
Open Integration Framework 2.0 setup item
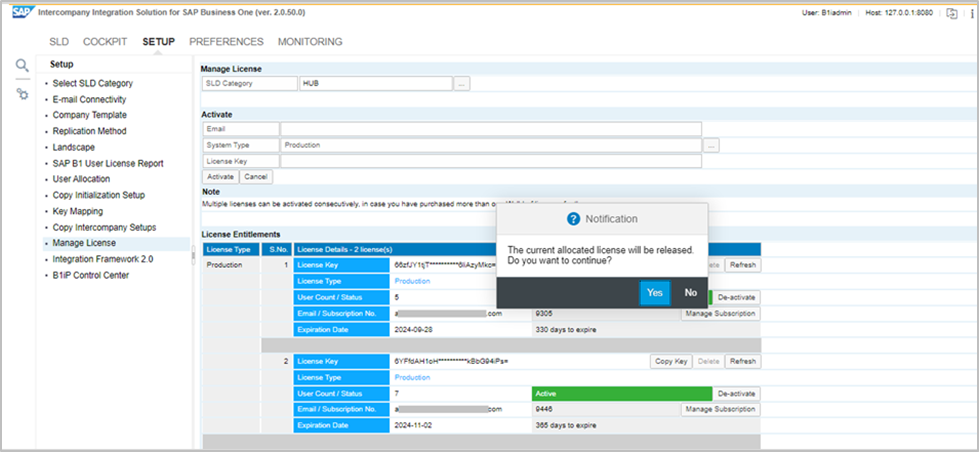pyautogui.click(x=103, y=259)
